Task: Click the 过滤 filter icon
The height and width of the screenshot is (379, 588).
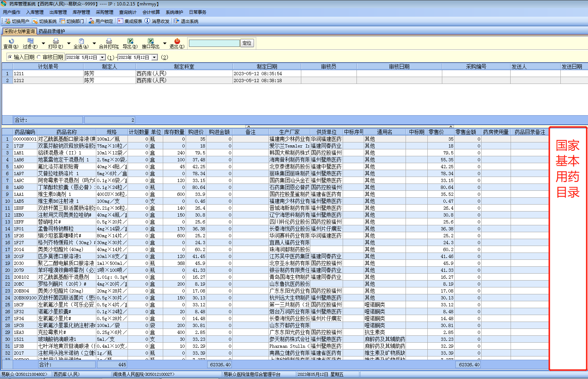Action: [30, 41]
